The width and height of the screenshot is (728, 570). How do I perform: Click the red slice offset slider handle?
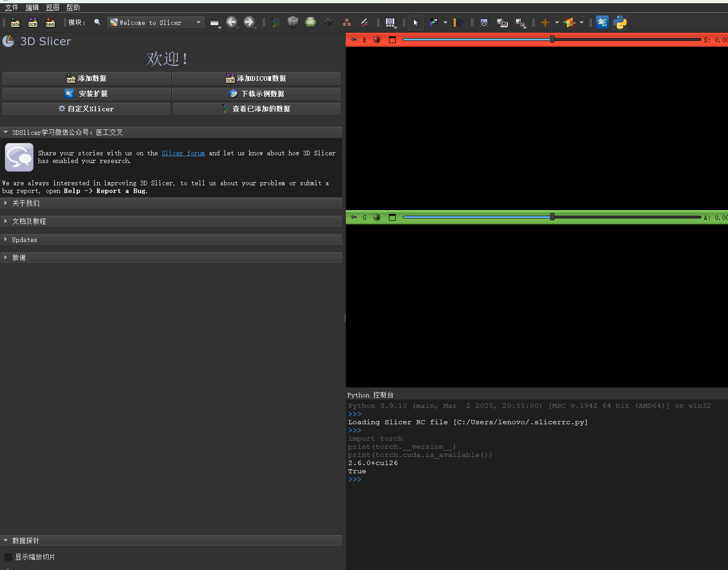552,39
